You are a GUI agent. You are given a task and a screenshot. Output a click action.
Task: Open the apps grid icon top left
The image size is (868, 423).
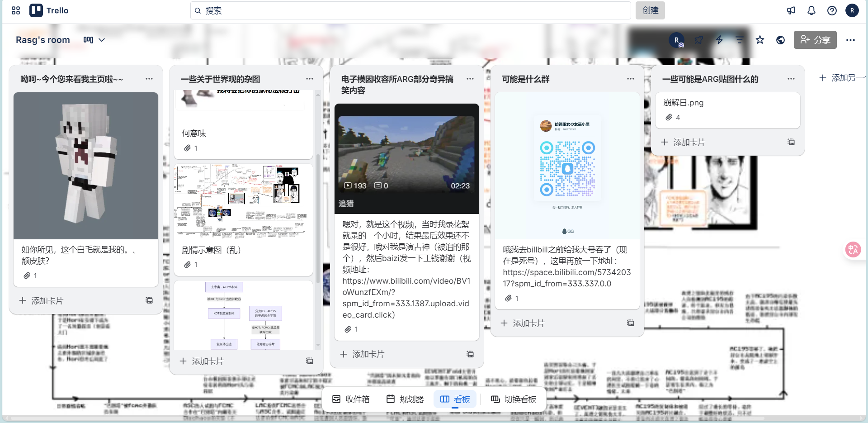[x=15, y=10]
